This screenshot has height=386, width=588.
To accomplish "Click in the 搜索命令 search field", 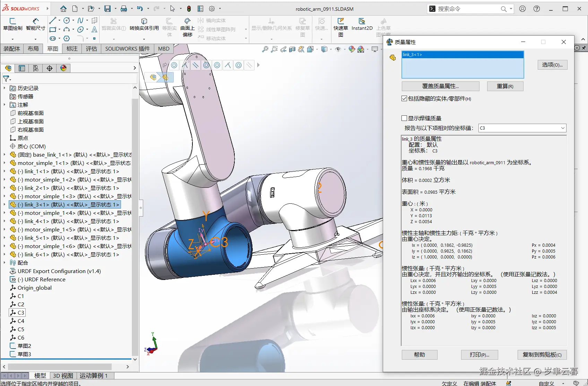I will 468,9.
